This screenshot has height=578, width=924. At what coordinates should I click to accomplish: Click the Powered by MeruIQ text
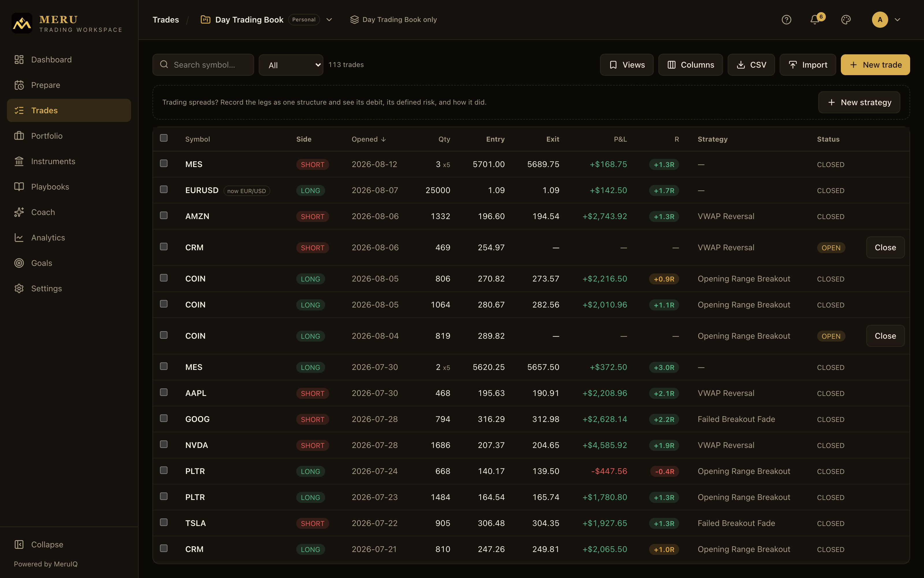point(45,564)
